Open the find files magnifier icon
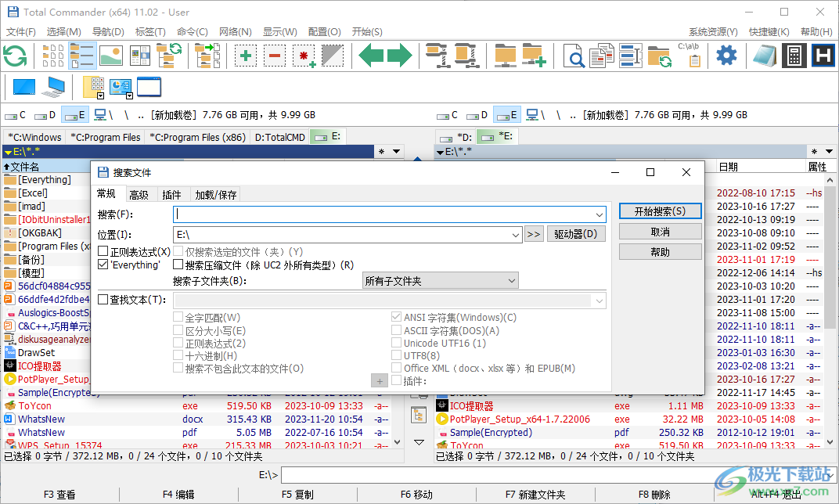 pyautogui.click(x=573, y=56)
